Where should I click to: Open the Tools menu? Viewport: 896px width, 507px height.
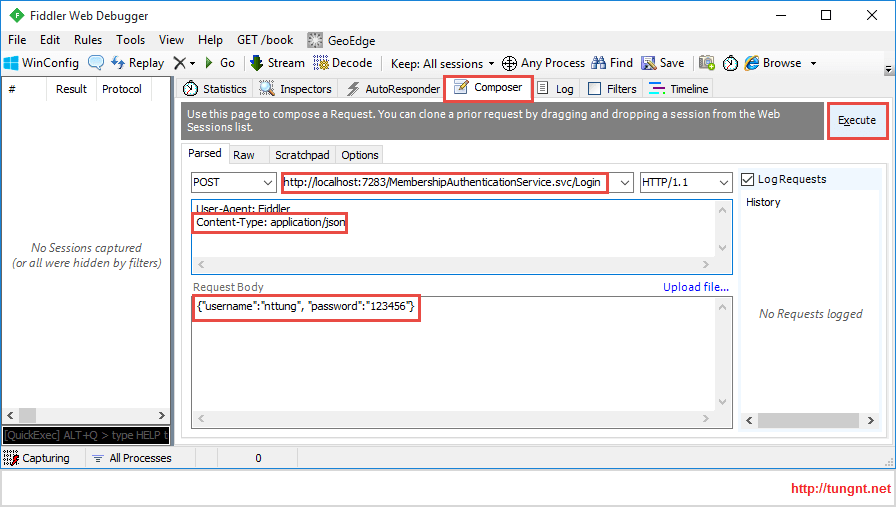point(130,40)
